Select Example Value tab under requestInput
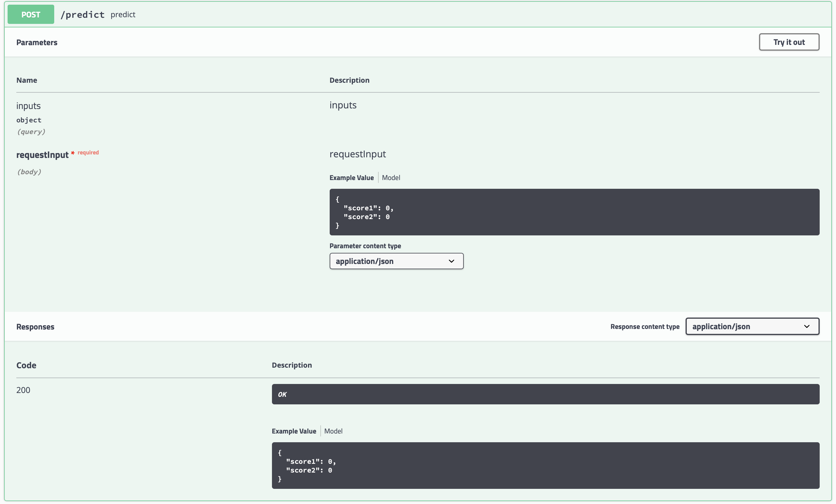This screenshot has height=504, width=836. [351, 178]
